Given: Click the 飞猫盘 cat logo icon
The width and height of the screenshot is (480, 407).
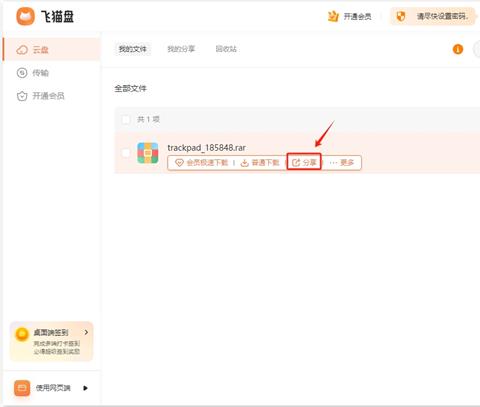Looking at the screenshot, I should click(25, 16).
